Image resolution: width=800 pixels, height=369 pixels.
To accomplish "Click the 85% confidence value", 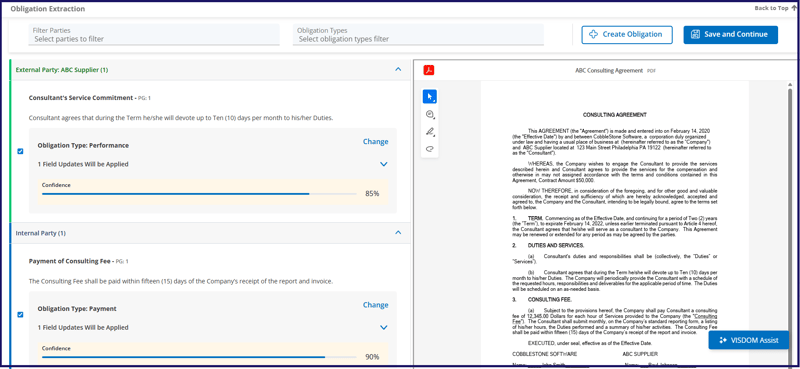I will click(372, 194).
